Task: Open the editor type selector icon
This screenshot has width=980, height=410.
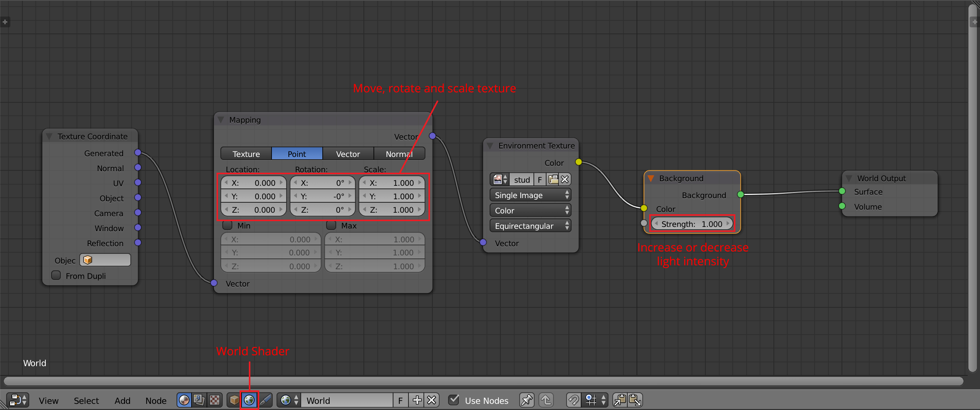Action: (17, 400)
